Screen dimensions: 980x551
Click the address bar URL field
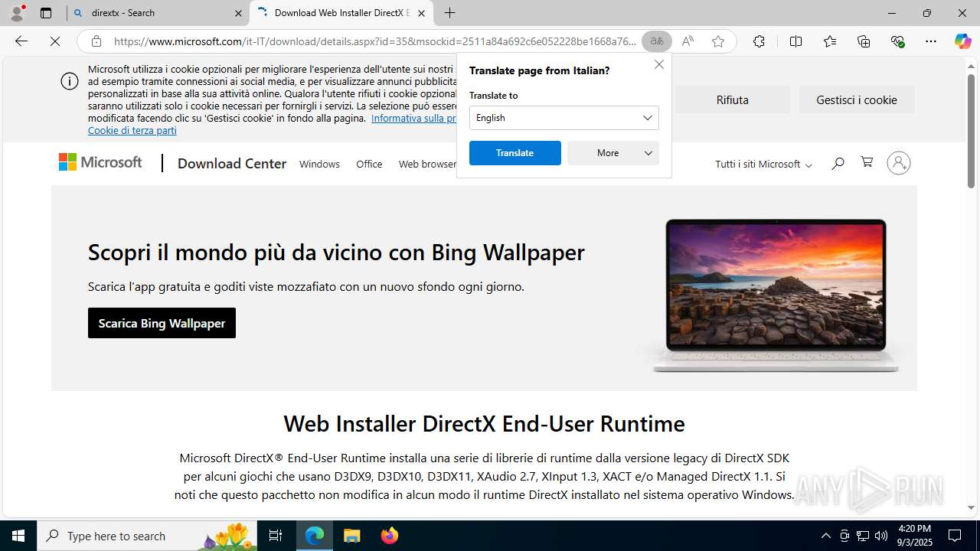tap(375, 41)
